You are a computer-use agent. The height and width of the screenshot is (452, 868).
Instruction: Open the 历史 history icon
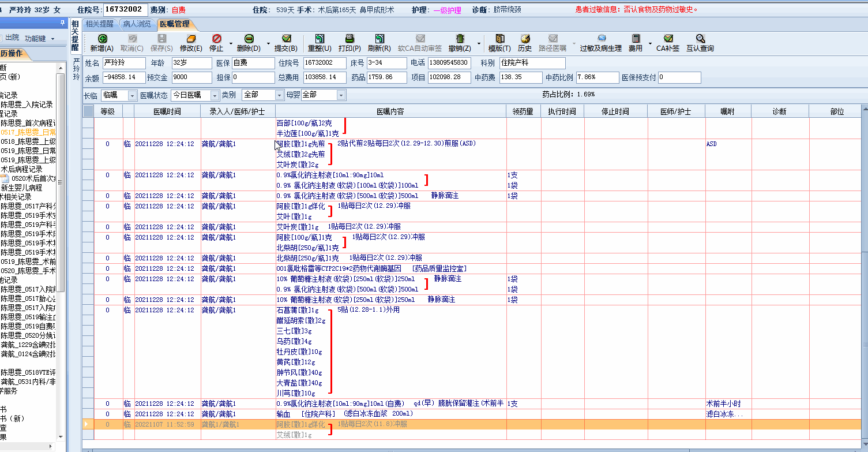(x=525, y=39)
